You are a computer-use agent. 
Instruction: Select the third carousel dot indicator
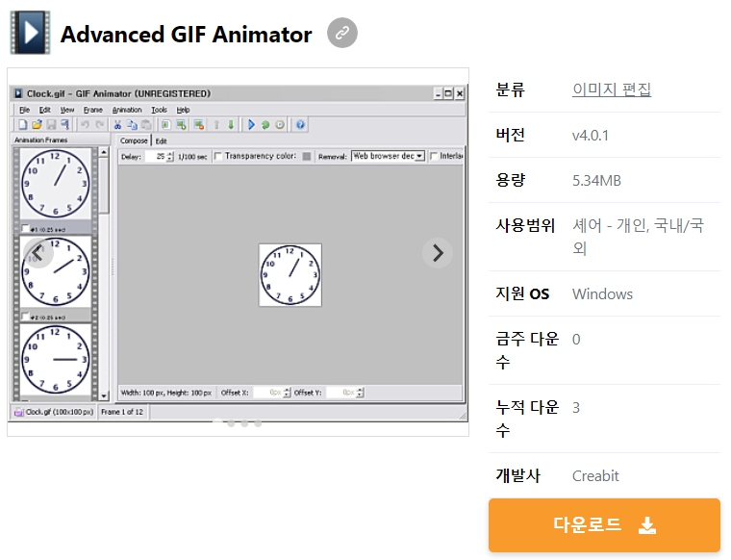click(x=244, y=423)
